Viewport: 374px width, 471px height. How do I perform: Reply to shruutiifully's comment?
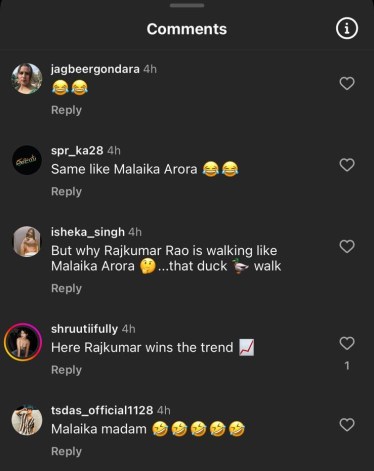[x=66, y=370]
